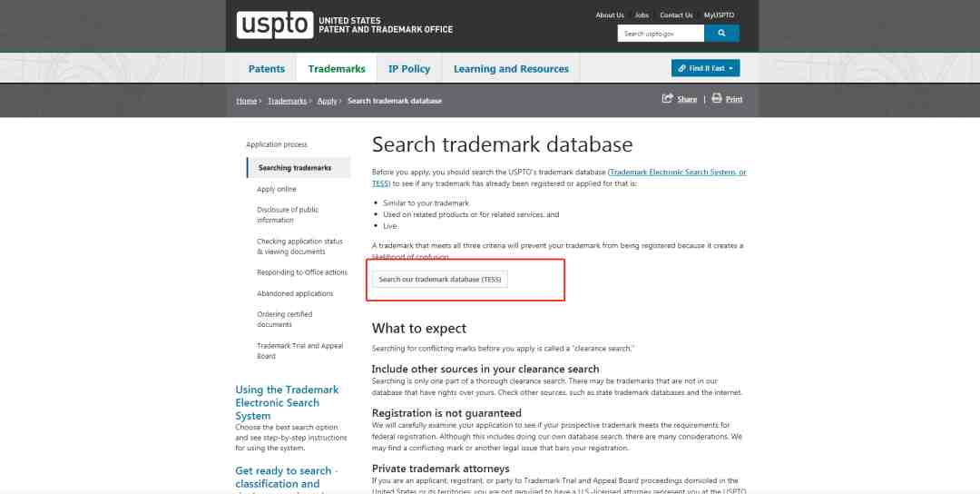Open the Find It Fast dropdown
980x494 pixels.
tap(706, 68)
